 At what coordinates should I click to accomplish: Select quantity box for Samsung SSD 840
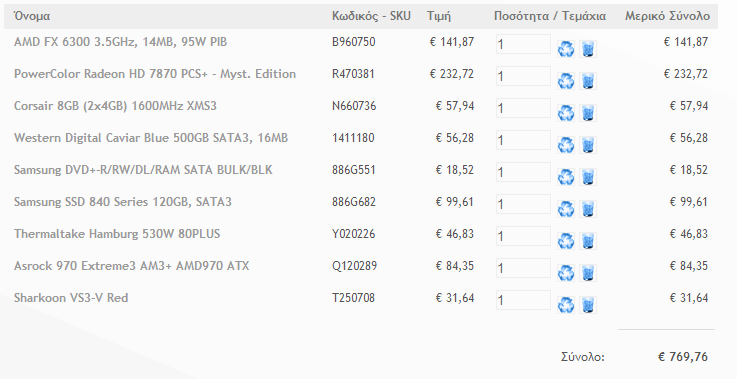click(x=523, y=204)
